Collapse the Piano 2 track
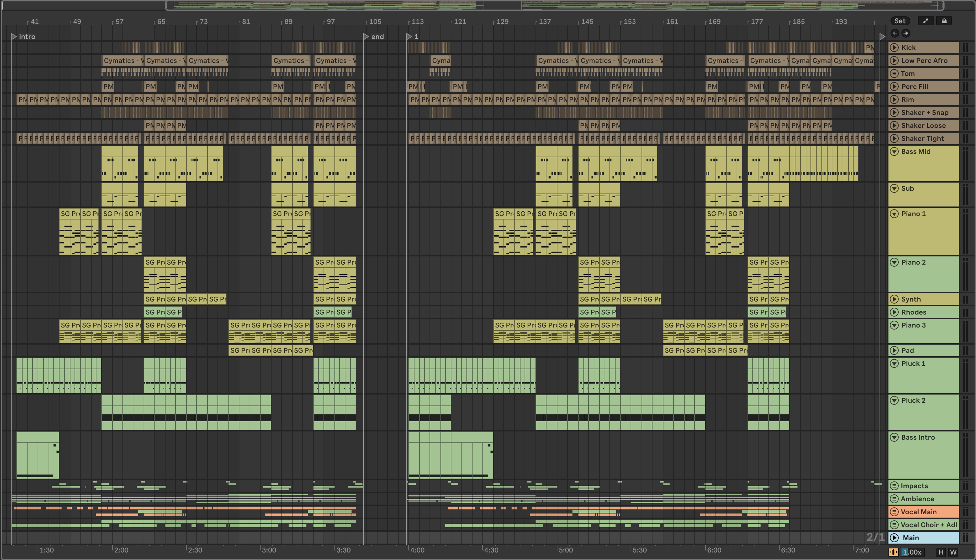This screenshot has width=976, height=560. point(895,262)
